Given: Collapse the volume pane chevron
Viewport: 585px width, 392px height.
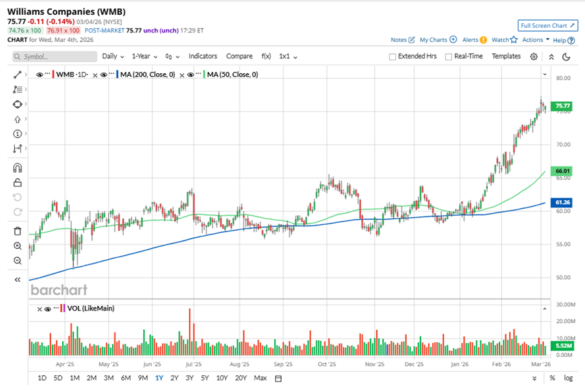Looking at the screenshot, I should (x=545, y=309).
